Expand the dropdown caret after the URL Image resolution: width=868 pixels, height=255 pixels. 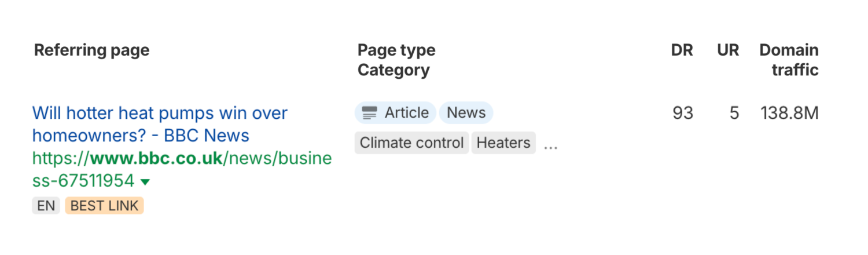point(145,182)
